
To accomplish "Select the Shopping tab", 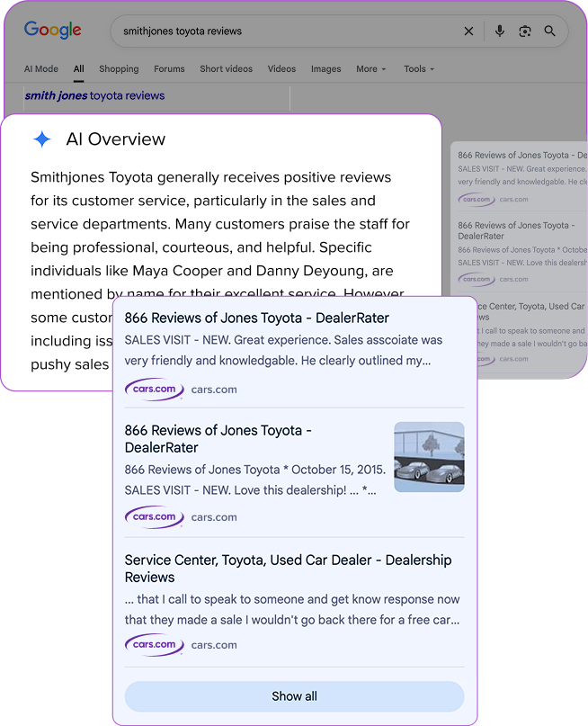I will (x=119, y=69).
